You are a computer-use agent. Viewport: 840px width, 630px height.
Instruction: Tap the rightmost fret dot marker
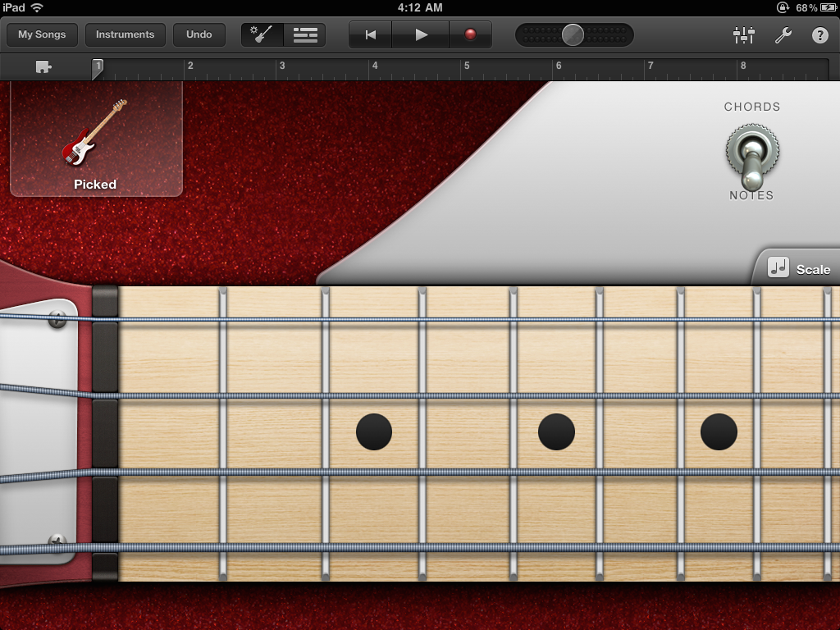[x=719, y=431]
